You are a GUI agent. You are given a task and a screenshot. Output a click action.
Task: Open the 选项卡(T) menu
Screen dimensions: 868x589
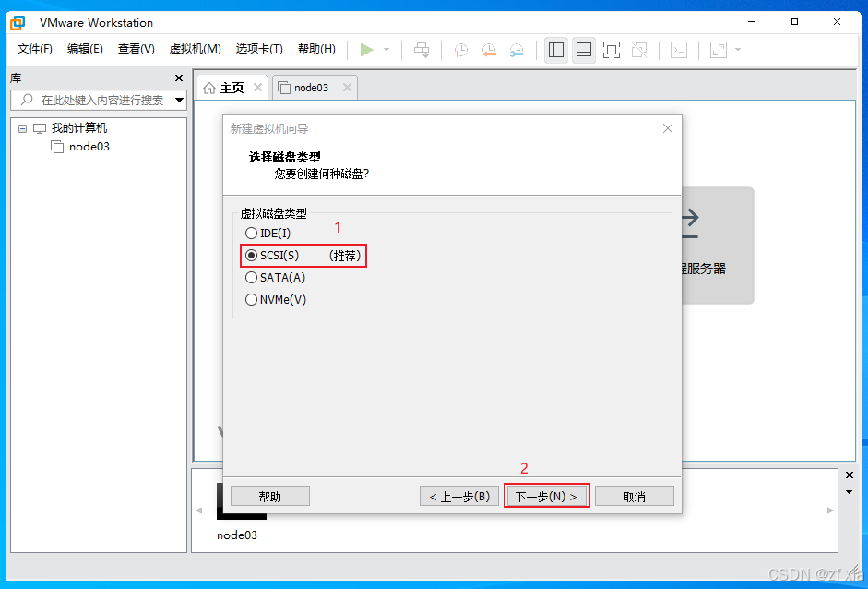[x=259, y=49]
